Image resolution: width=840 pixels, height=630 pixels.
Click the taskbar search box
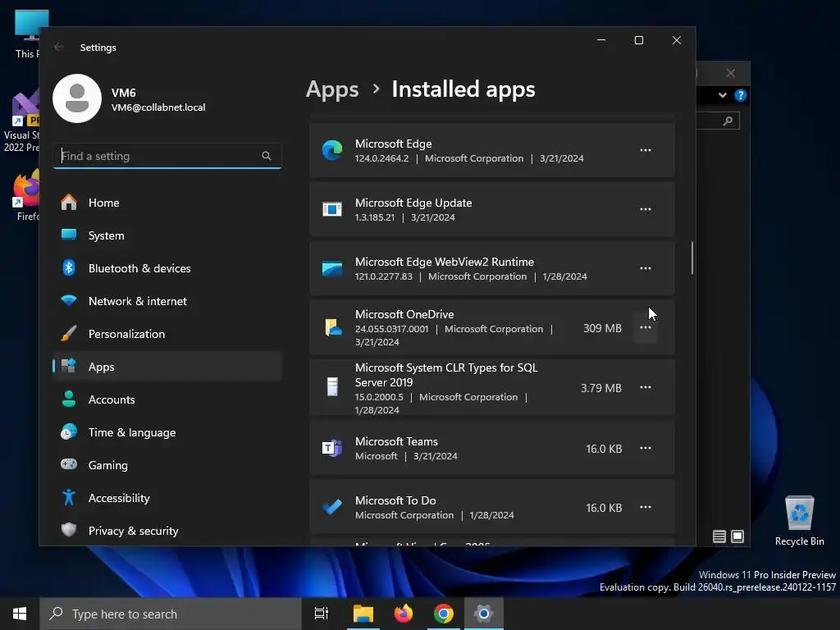[171, 614]
